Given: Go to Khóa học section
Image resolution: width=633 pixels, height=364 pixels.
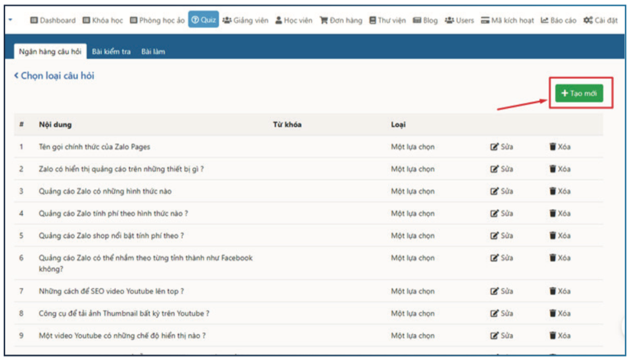Looking at the screenshot, I should (102, 20).
